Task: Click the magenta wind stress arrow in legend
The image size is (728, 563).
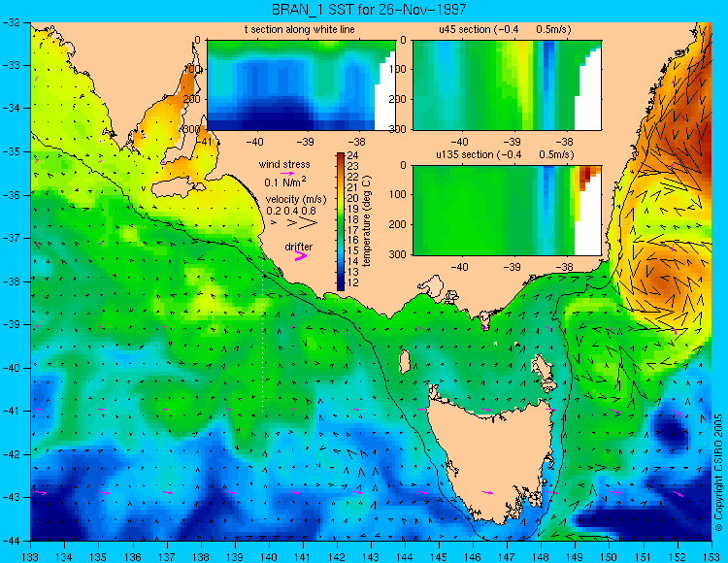Action: pyautogui.click(x=287, y=173)
